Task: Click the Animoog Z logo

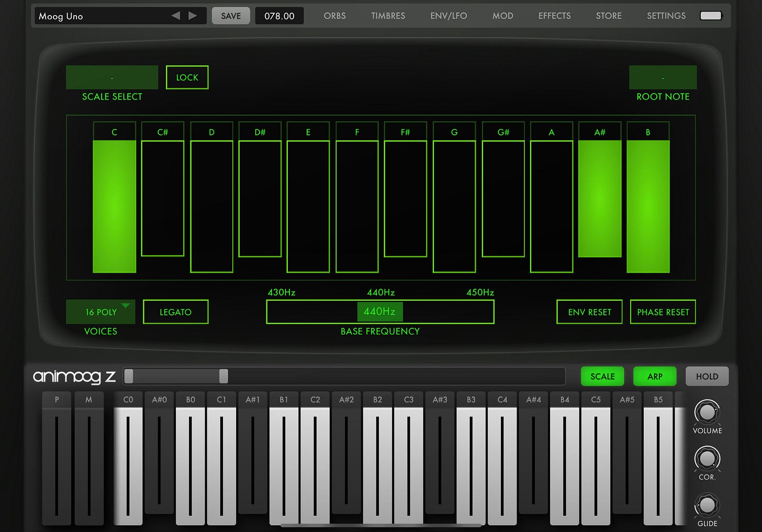Action: 74,377
